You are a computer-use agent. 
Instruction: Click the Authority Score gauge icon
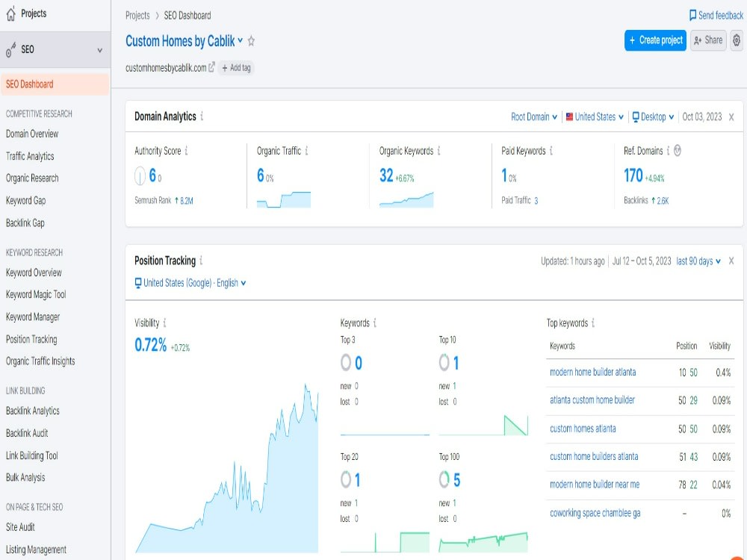[x=140, y=175]
